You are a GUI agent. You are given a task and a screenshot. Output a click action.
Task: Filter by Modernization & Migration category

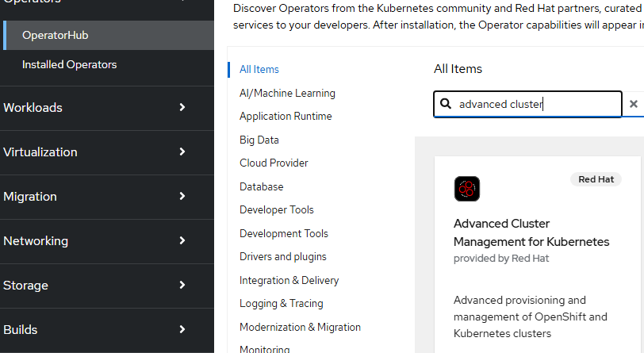point(301,328)
